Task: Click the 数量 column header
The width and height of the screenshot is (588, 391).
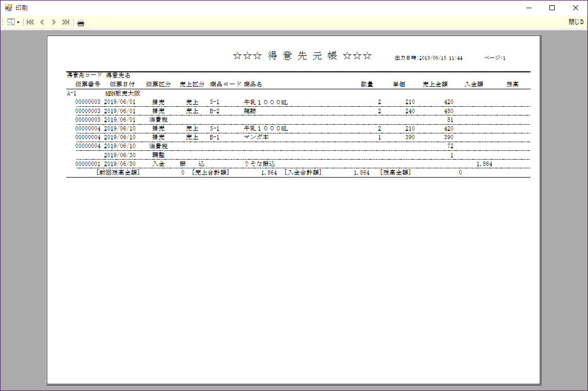Action: tap(367, 84)
